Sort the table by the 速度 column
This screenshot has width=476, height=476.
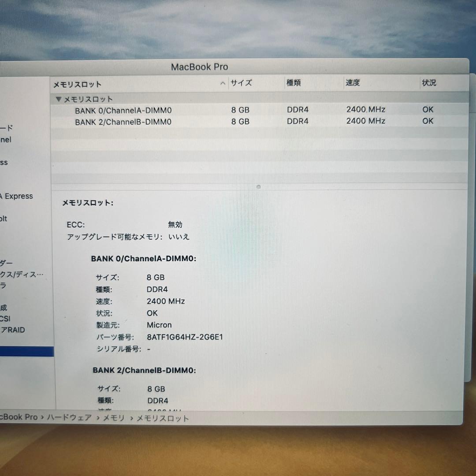(x=353, y=83)
